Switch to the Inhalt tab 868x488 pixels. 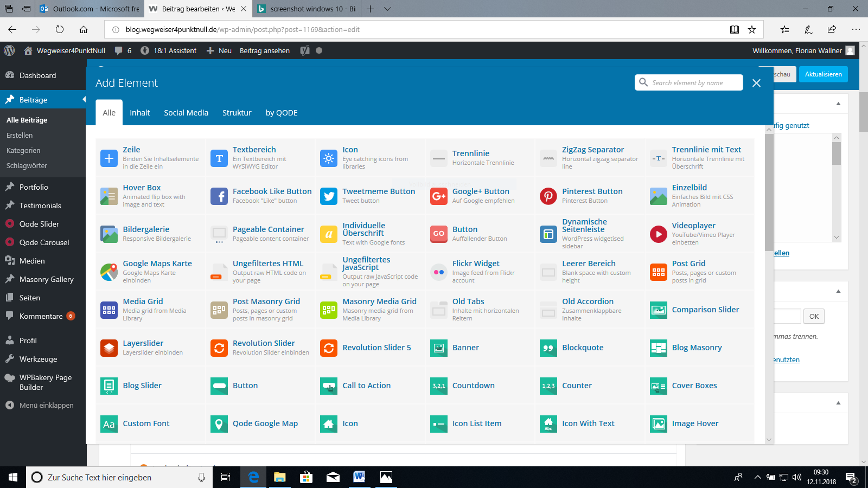point(139,113)
